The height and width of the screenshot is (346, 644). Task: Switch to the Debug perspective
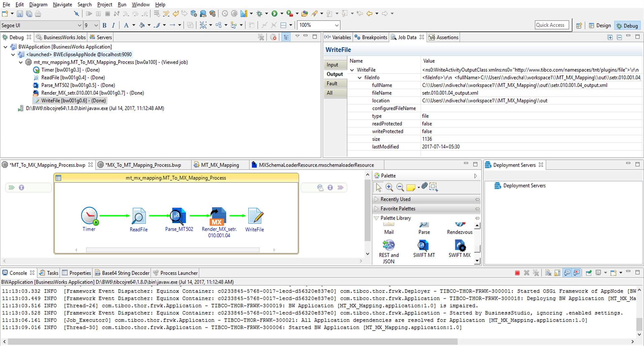[627, 26]
